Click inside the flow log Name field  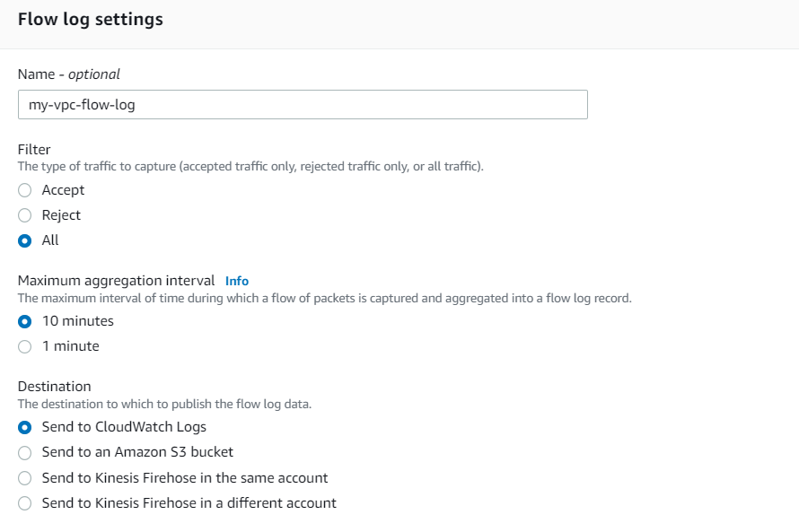coord(301,104)
